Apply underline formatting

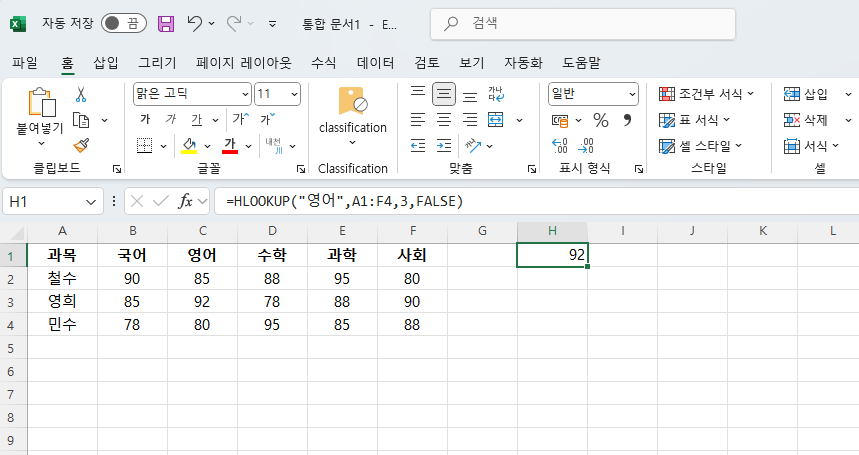197,119
